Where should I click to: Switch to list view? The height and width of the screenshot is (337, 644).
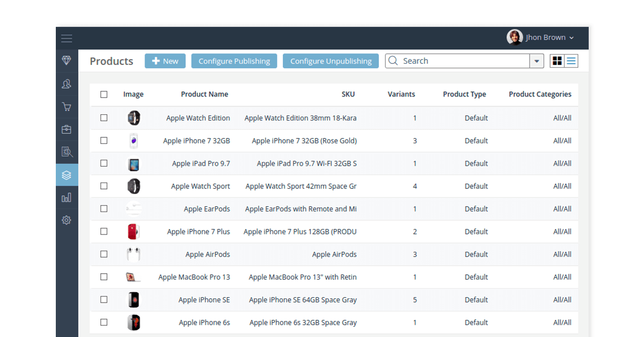click(x=571, y=61)
